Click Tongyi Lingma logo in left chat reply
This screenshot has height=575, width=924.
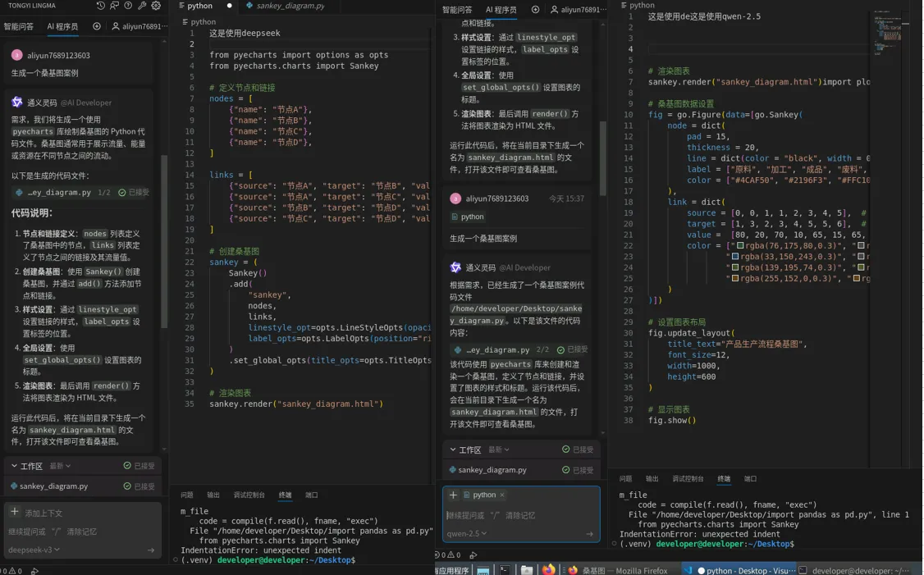[16, 102]
